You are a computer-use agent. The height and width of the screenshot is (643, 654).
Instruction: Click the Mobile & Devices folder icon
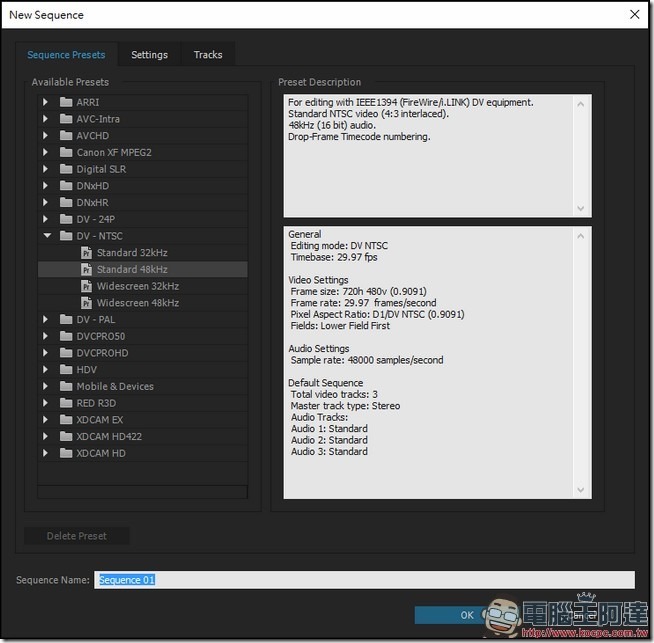click(66, 386)
